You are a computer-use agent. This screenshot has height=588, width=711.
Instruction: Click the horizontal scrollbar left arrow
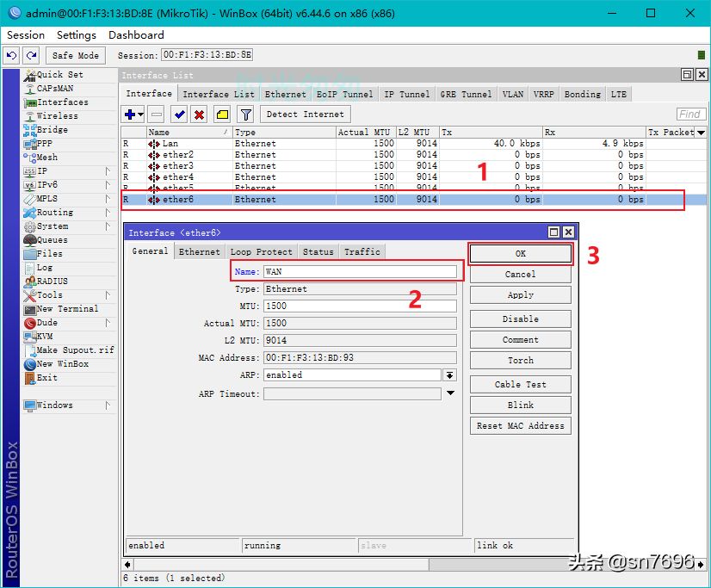point(128,565)
